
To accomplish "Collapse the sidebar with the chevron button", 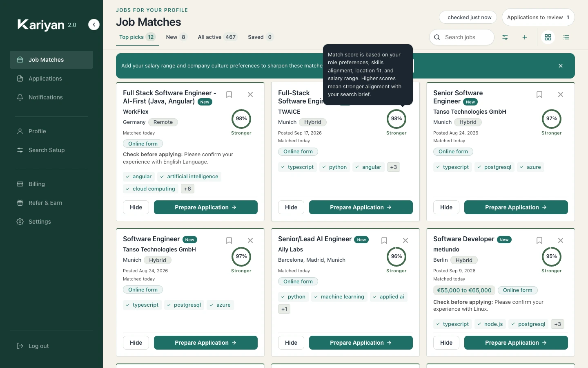I will coord(94,25).
